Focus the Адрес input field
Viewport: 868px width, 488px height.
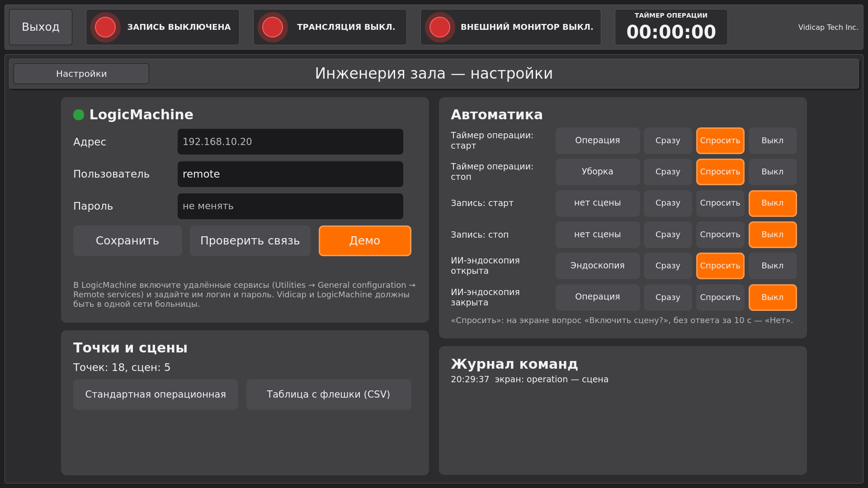point(290,142)
